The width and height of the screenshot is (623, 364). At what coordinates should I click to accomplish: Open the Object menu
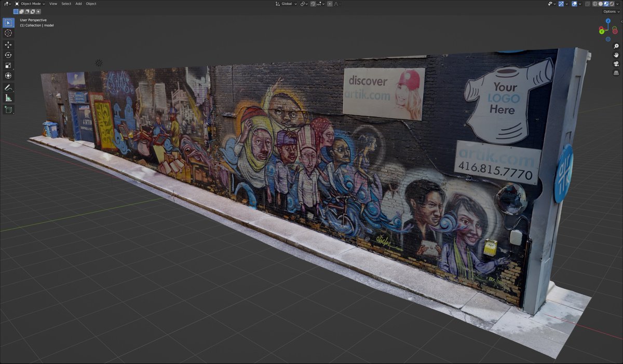[x=91, y=4]
